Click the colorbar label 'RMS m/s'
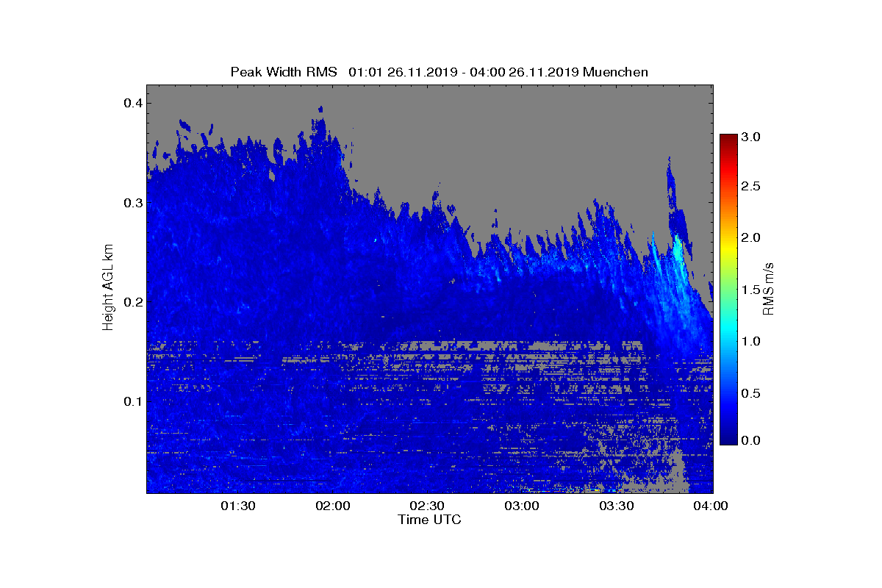Viewport: 882px width, 588px height. point(768,288)
